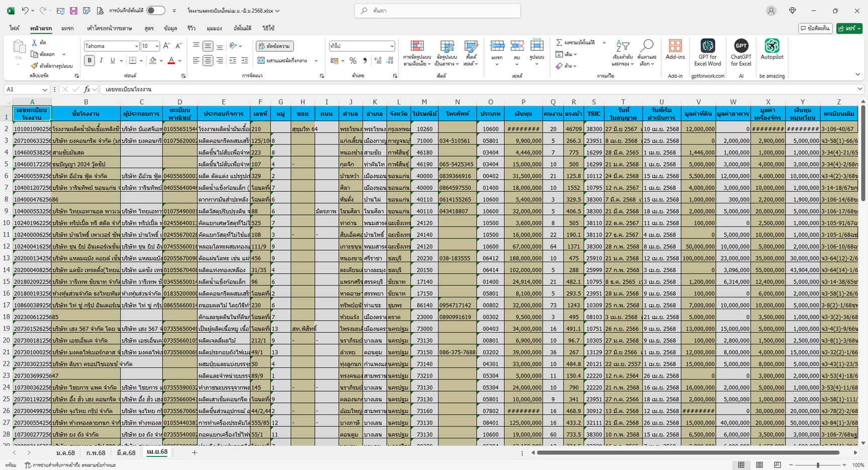868x470 pixels.
Task: Toggle Wrap Text (ตัดข้อความ)
Action: [274, 46]
